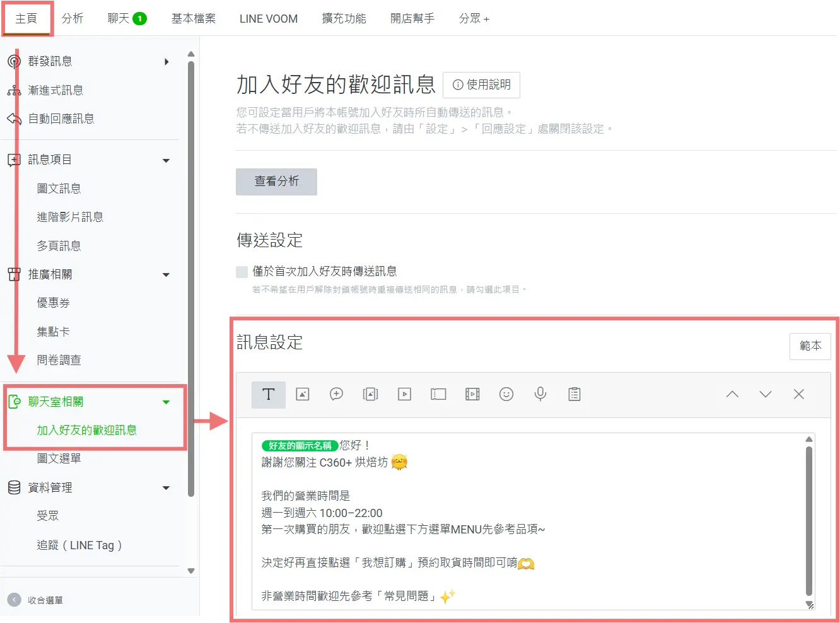Collapse the 資料管理 section arrow
This screenshot has height=623, width=840.
(166, 488)
